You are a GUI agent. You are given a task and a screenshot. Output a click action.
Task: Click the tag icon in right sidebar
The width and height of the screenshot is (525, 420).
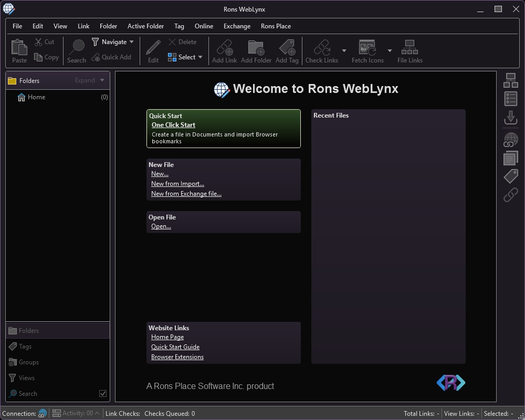click(511, 176)
